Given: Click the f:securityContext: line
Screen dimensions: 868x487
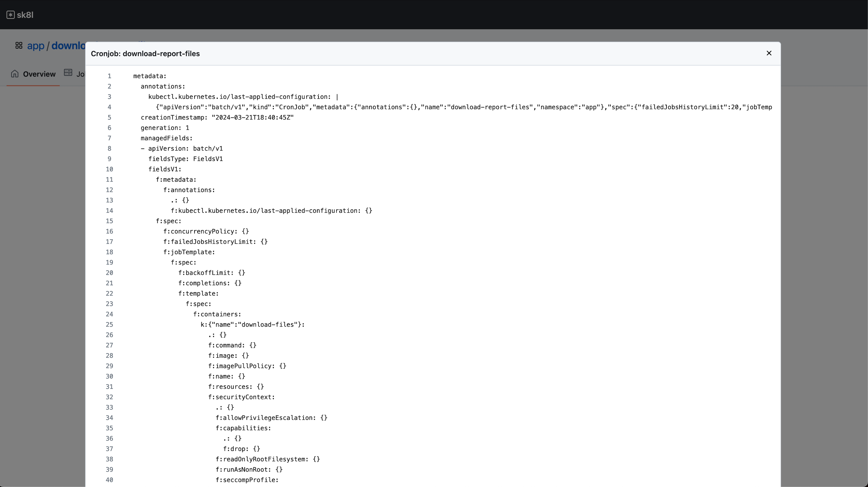Looking at the screenshot, I should pyautogui.click(x=241, y=397).
